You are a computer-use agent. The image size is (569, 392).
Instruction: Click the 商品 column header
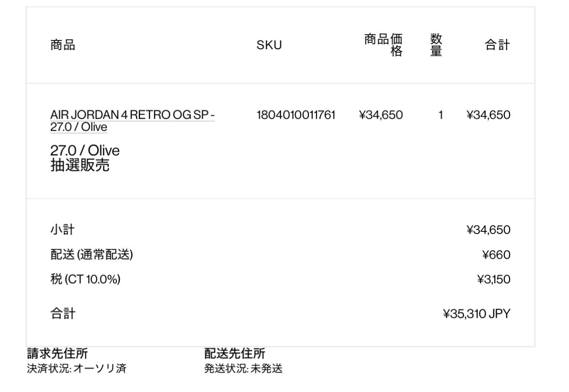click(62, 46)
